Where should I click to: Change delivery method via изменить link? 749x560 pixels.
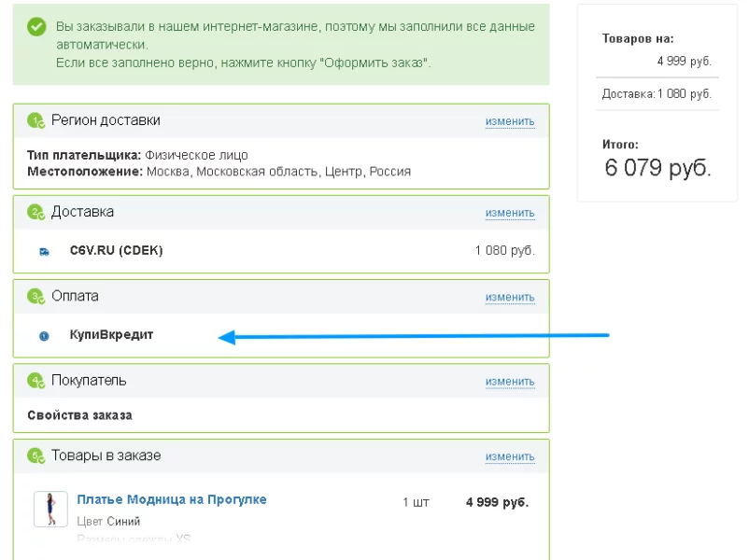[x=509, y=213]
